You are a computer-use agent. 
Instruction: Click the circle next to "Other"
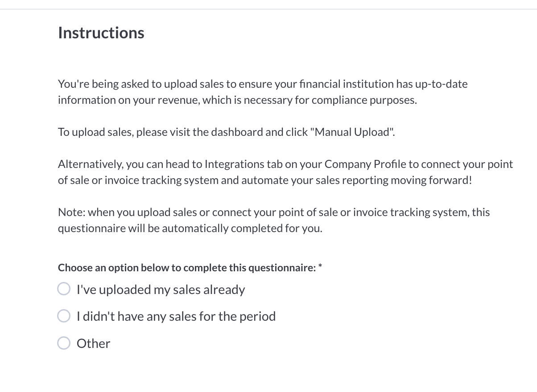[x=64, y=343]
